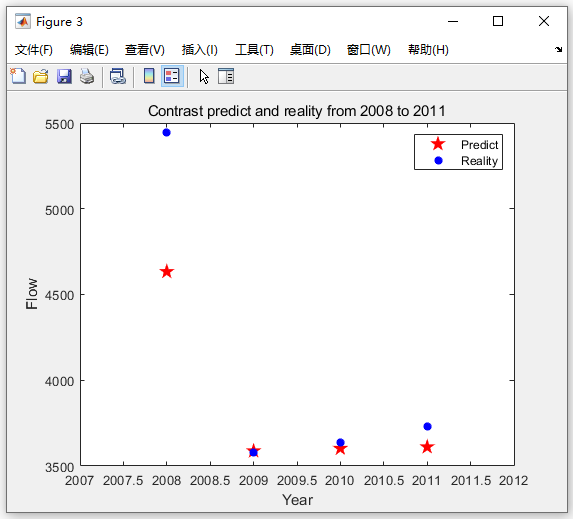Select the Predict legend entry
This screenshot has height=519, width=573.
pyautogui.click(x=479, y=145)
